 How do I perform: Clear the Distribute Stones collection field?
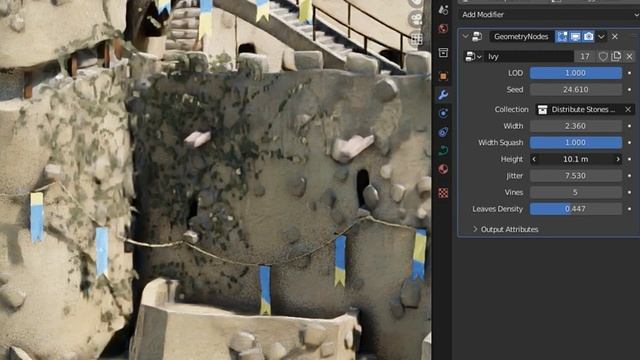pyautogui.click(x=628, y=109)
